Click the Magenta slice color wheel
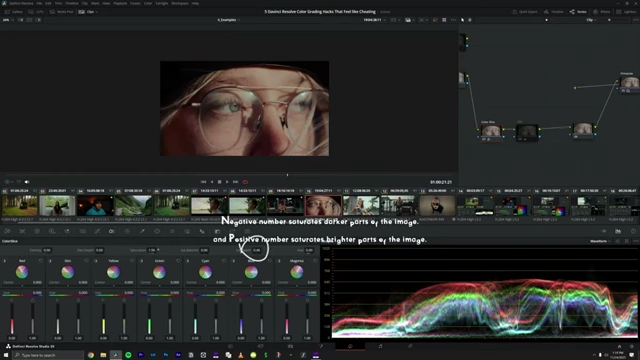 tap(297, 272)
